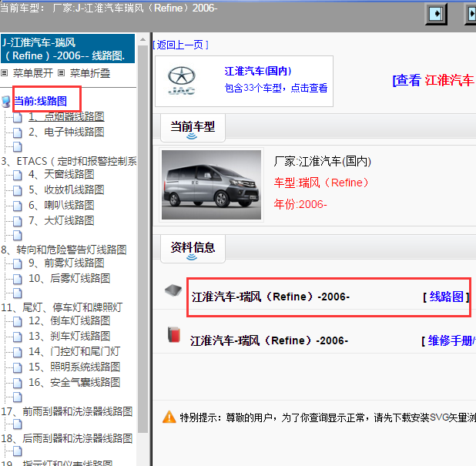Click the 车型:瑞风(Refine) red text
476x466 pixels.
321,183
